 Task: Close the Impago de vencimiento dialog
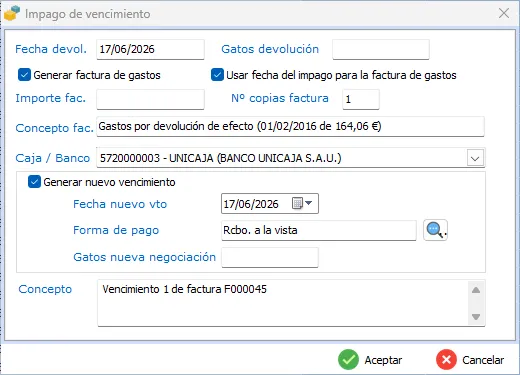point(504,13)
